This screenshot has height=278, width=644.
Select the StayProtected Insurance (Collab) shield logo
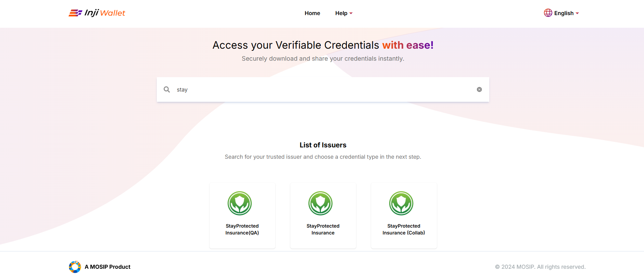[401, 203]
